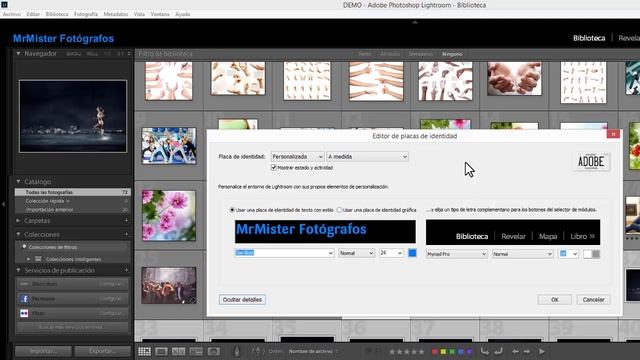Select next photo arrow in toolbar
The height and width of the screenshot is (360, 640).
pyautogui.click(x=527, y=351)
